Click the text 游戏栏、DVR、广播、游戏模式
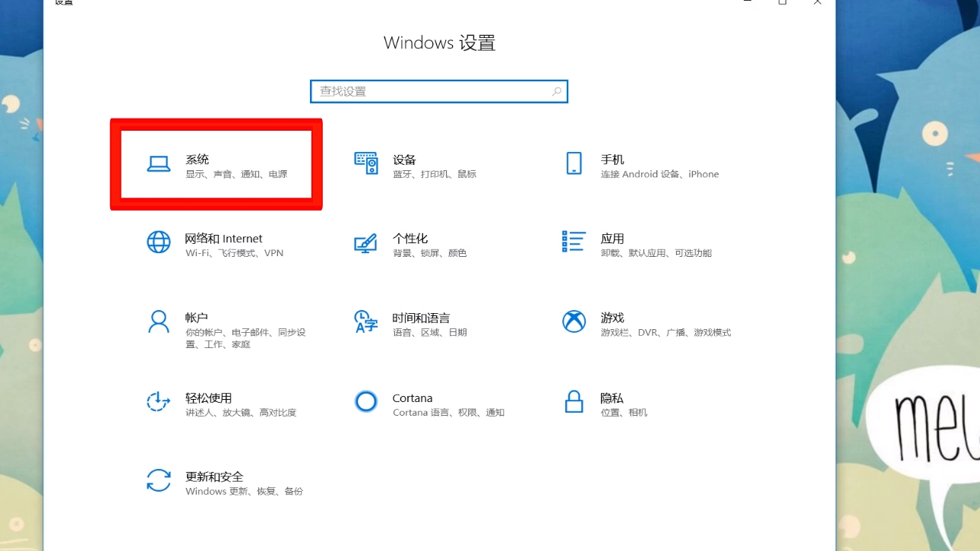 coord(665,332)
